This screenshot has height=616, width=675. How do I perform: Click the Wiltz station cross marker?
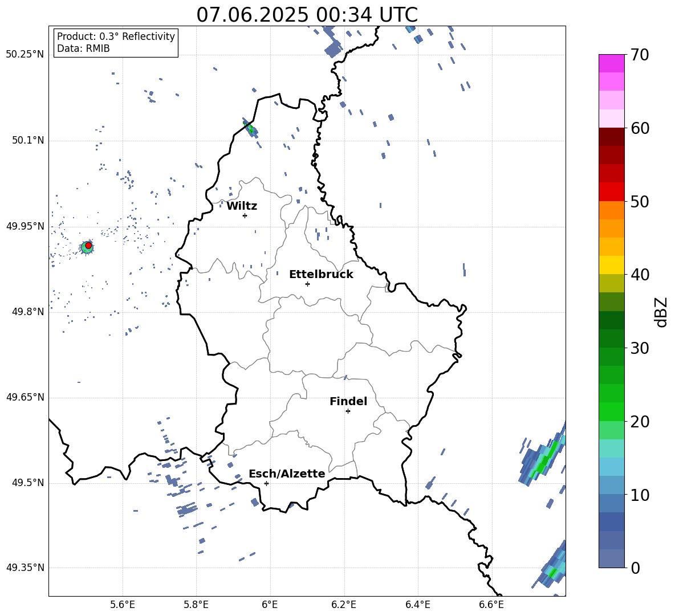[x=245, y=215]
